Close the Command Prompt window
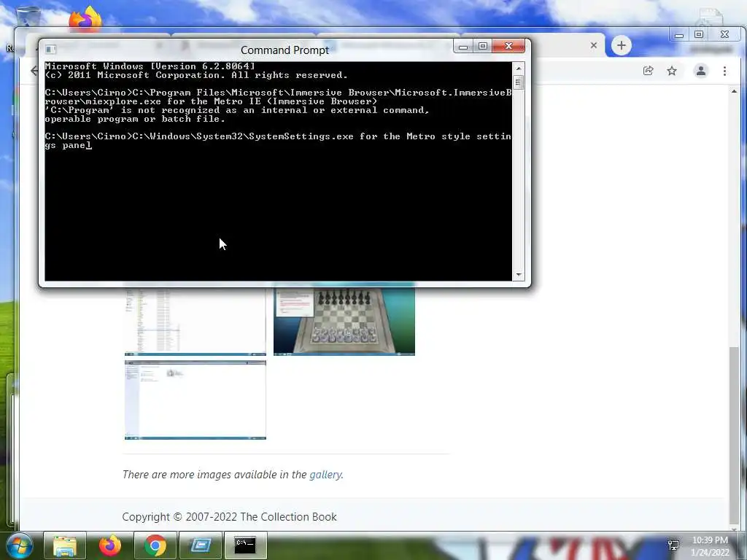Viewport: 747px width, 560px height. (508, 46)
